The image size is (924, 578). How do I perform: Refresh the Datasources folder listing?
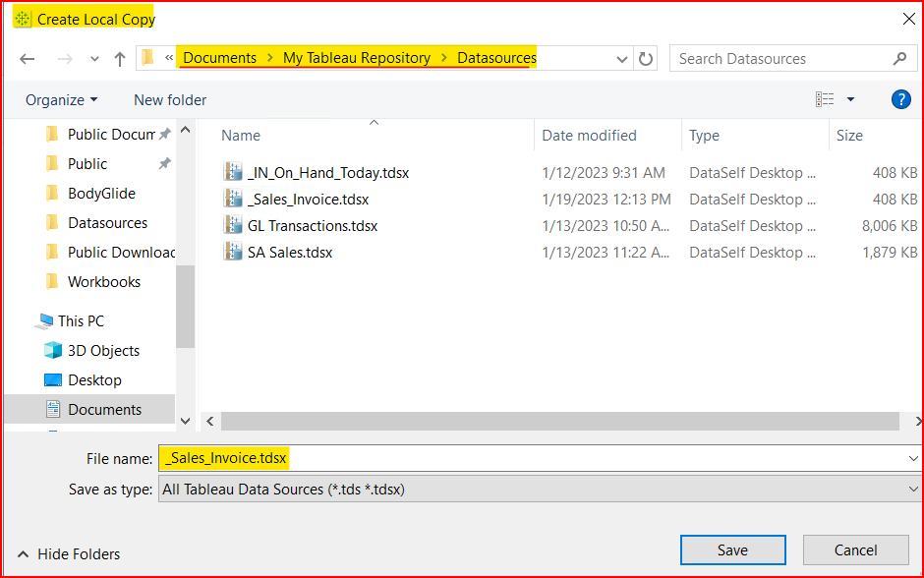[x=646, y=59]
